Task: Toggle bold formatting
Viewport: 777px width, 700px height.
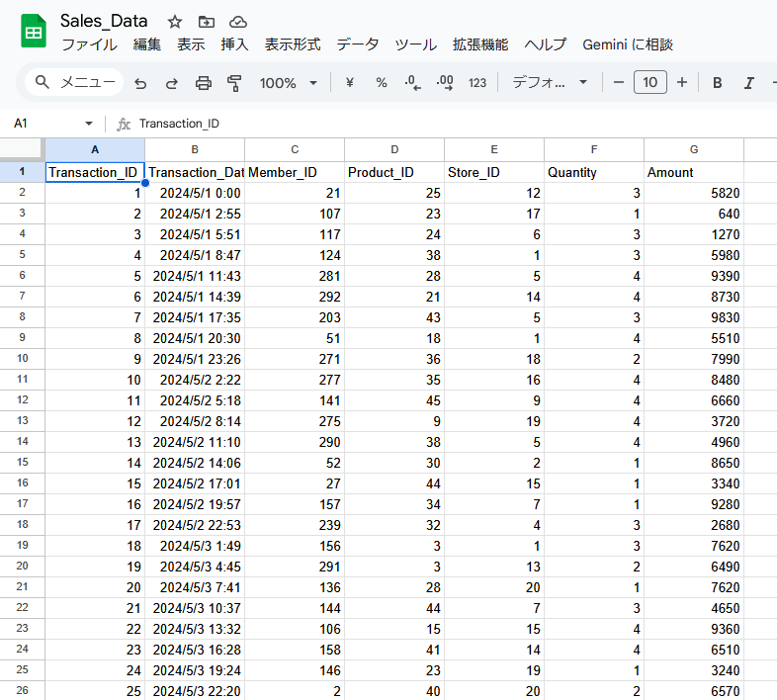Action: [x=718, y=83]
